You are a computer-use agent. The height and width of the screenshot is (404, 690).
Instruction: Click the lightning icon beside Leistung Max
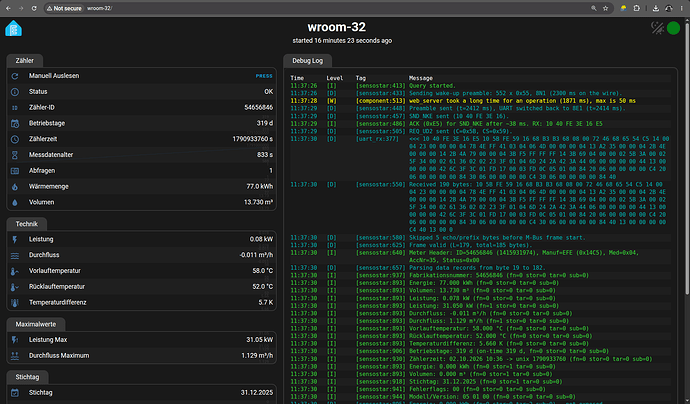click(x=15, y=340)
